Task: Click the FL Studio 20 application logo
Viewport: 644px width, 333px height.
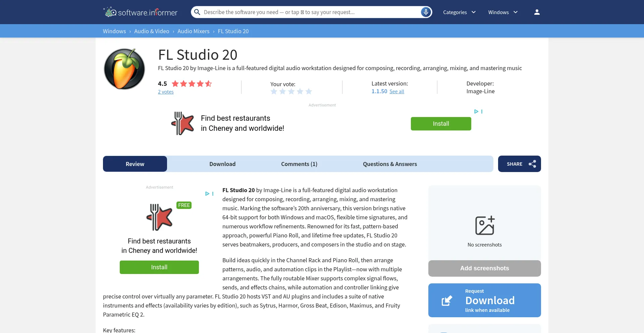Action: (x=124, y=68)
